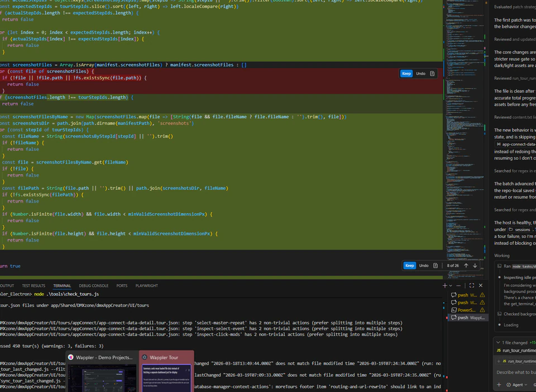The height and width of the screenshot is (392, 536).
Task: Maximize the terminal panel size
Action: click(x=471, y=285)
